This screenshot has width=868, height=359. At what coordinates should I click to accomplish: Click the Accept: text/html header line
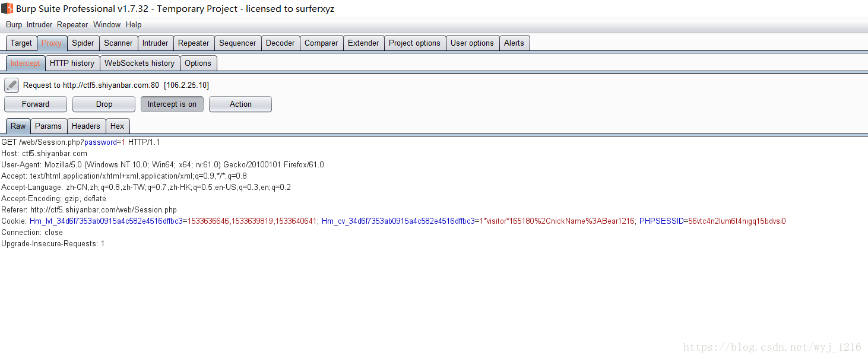pos(124,176)
